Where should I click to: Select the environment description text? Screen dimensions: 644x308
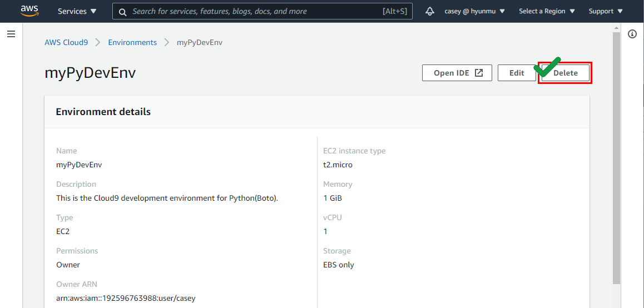(x=167, y=198)
